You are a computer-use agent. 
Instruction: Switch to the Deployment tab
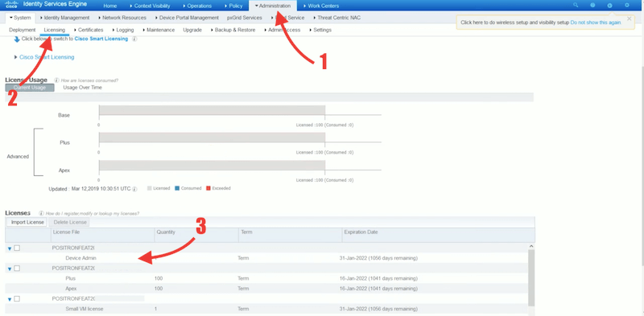coord(23,30)
